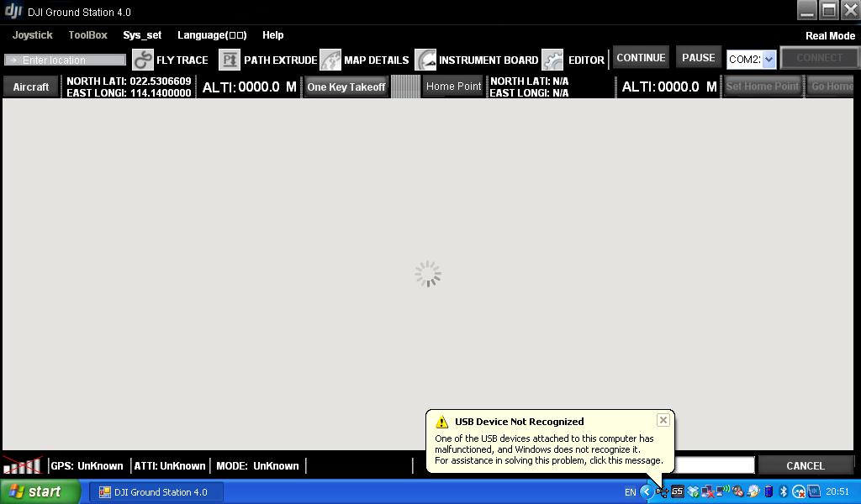Click the Bluetooth tray icon
The image size is (861, 504).
[784, 491]
